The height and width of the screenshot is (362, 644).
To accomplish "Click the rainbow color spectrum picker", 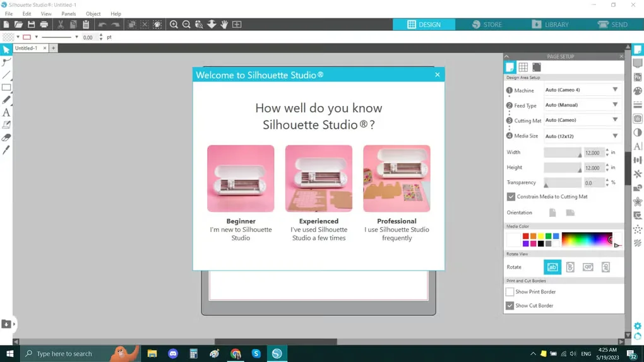I will [x=587, y=240].
